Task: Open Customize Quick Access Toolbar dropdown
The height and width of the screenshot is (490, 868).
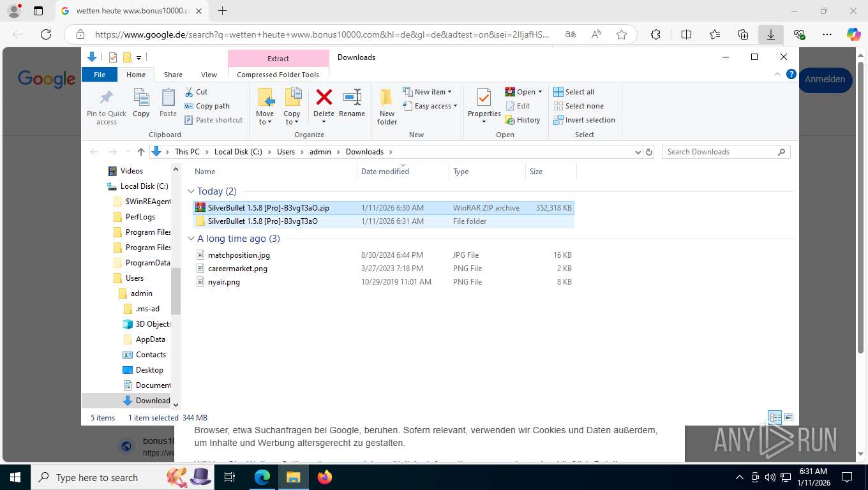Action: (138, 57)
